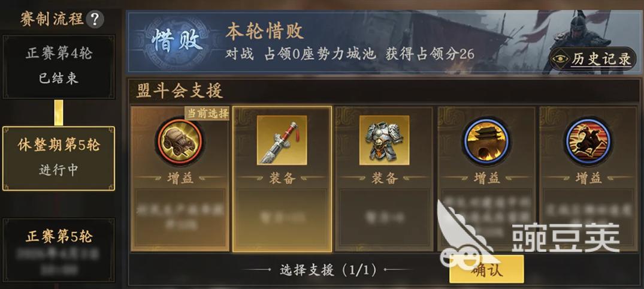Open the 历史记录 history link
Viewport: 644px width, 289px height.
tap(601, 59)
